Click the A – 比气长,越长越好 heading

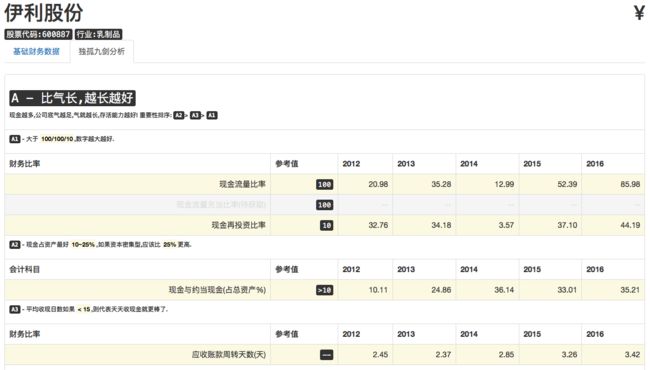pyautogui.click(x=72, y=98)
